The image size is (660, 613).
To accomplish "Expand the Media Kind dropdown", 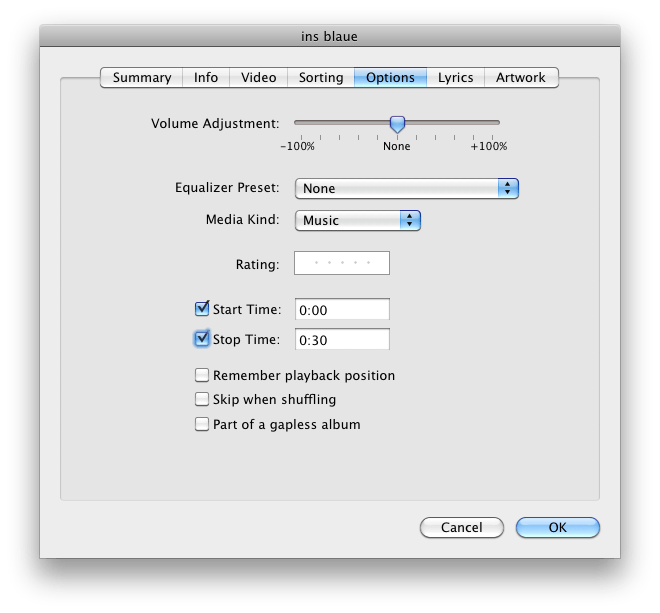I will [x=358, y=220].
